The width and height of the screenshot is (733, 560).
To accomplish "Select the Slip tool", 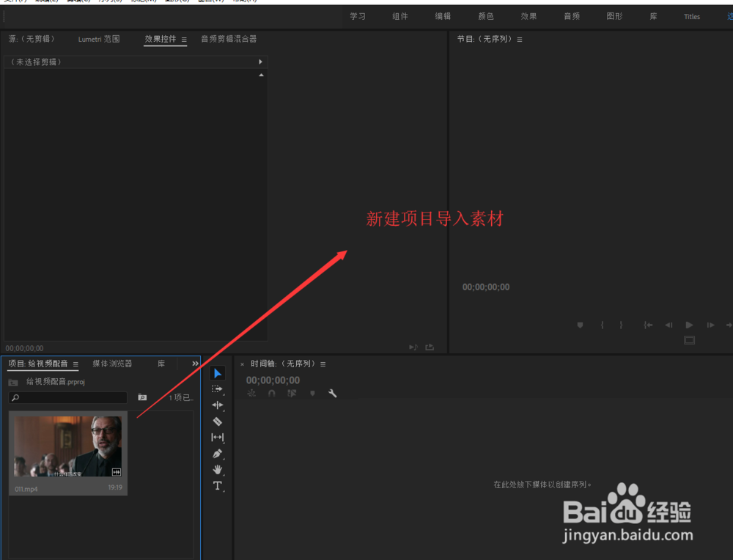I will 218,438.
